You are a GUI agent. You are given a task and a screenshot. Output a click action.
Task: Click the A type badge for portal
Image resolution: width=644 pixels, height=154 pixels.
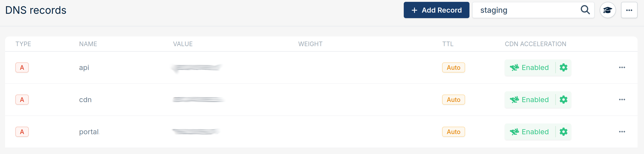tap(22, 132)
